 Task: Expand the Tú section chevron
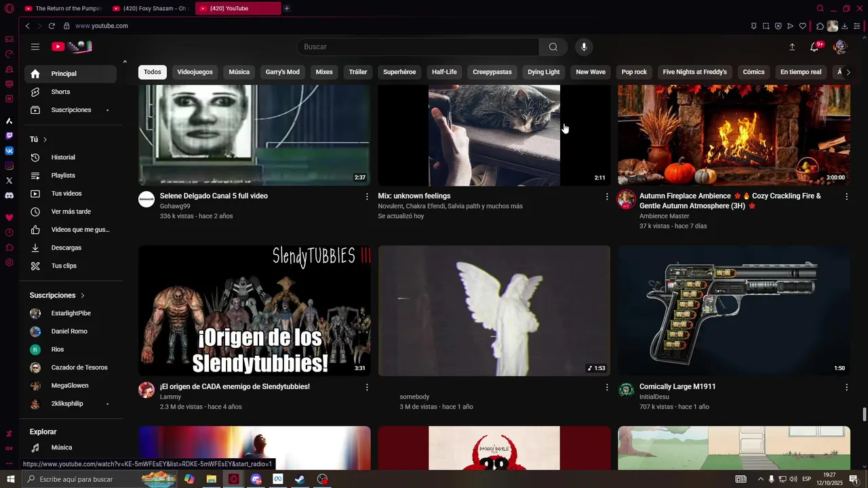tap(45, 140)
